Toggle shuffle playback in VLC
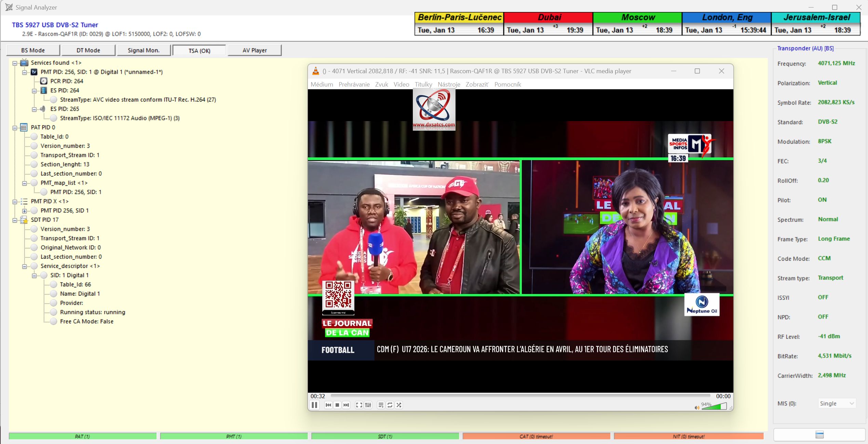This screenshot has height=444, width=868. click(399, 405)
